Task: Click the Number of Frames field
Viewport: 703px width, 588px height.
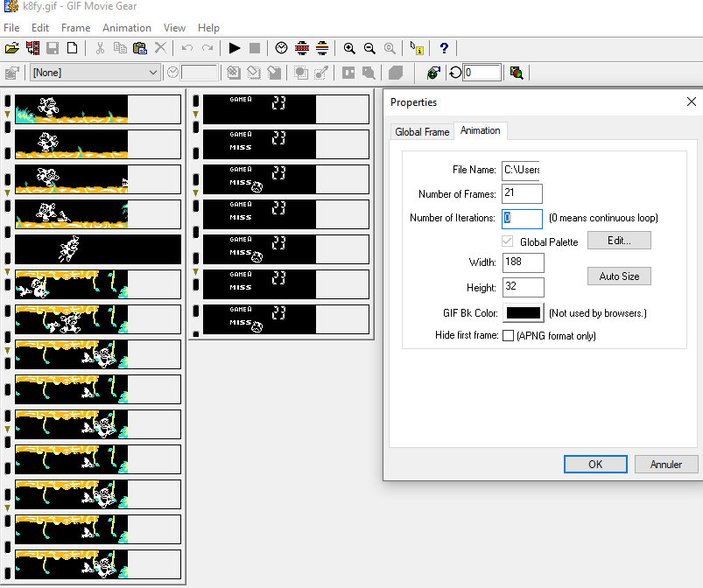Action: pos(522,193)
